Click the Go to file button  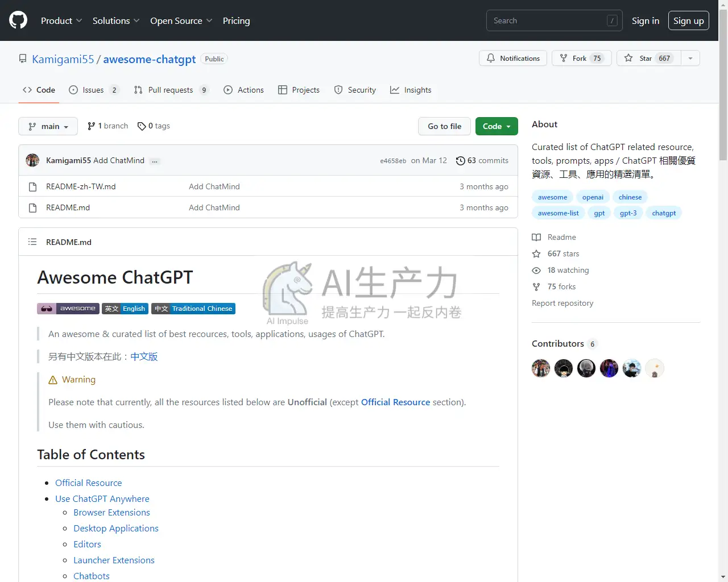[445, 126]
